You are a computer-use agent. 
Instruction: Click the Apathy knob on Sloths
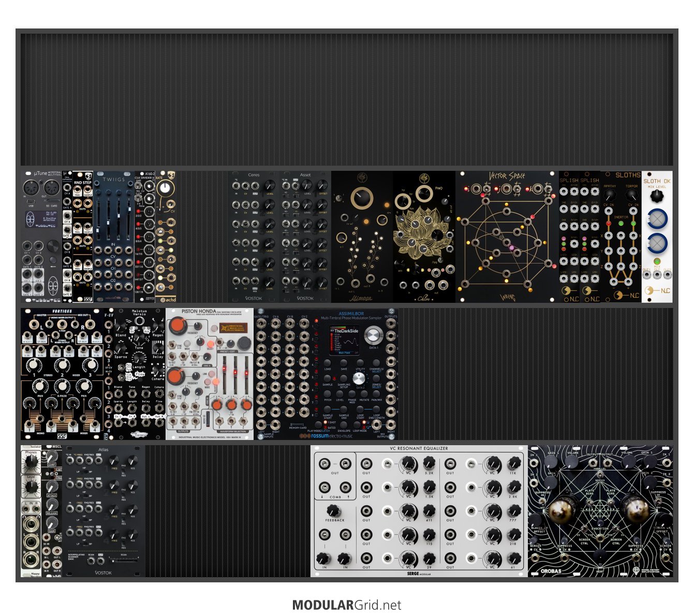point(610,195)
